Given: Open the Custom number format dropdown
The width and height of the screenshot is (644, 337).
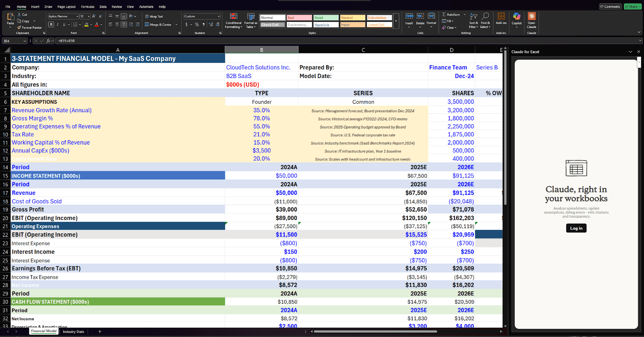Looking at the screenshot, I should [219, 16].
